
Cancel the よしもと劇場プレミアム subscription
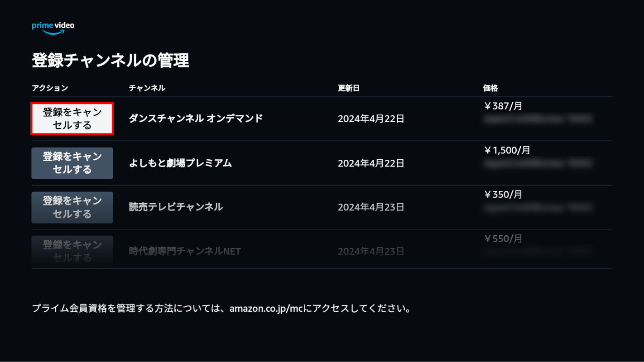tap(72, 163)
